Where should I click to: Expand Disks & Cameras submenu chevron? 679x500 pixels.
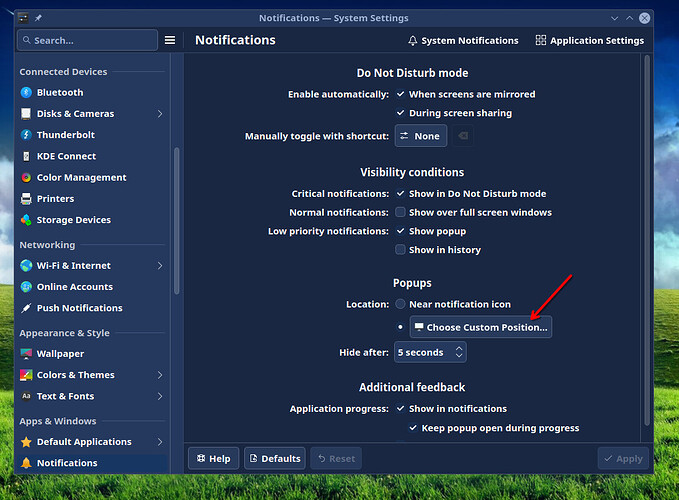click(x=160, y=113)
